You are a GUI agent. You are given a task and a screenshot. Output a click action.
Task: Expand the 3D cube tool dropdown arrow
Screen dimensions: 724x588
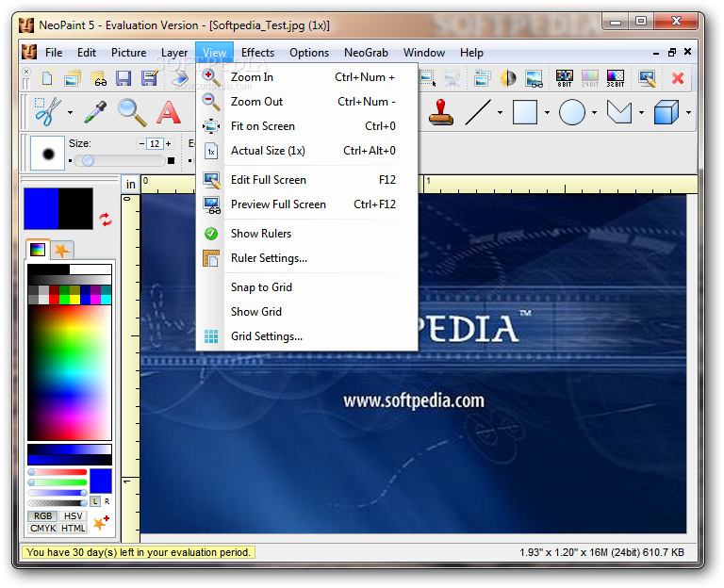(x=688, y=112)
